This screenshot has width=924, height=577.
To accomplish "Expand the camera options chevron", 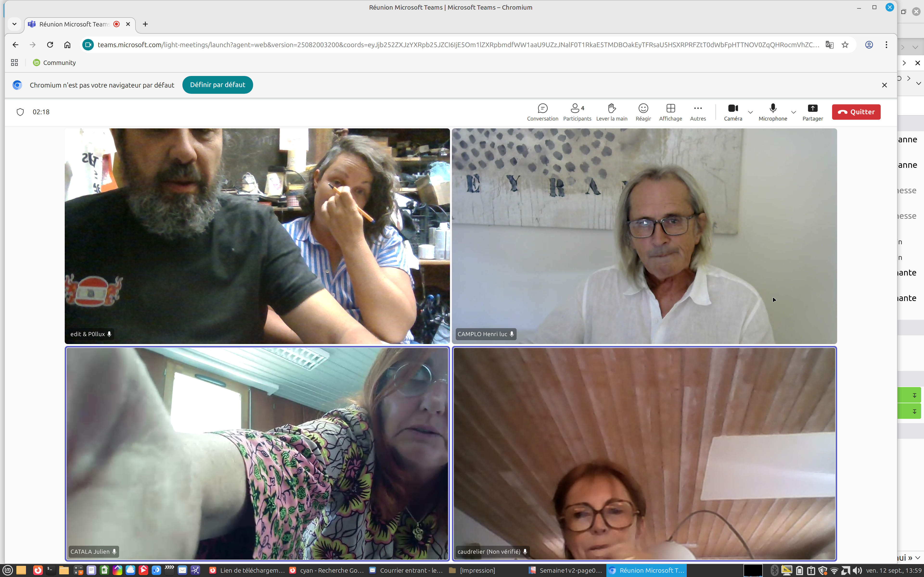I will (750, 112).
